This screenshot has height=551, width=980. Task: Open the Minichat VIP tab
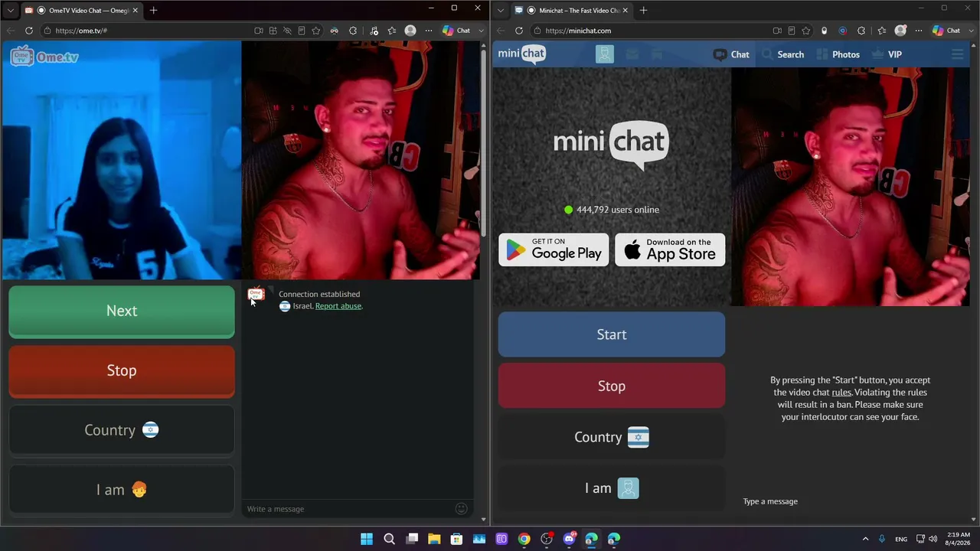(887, 54)
